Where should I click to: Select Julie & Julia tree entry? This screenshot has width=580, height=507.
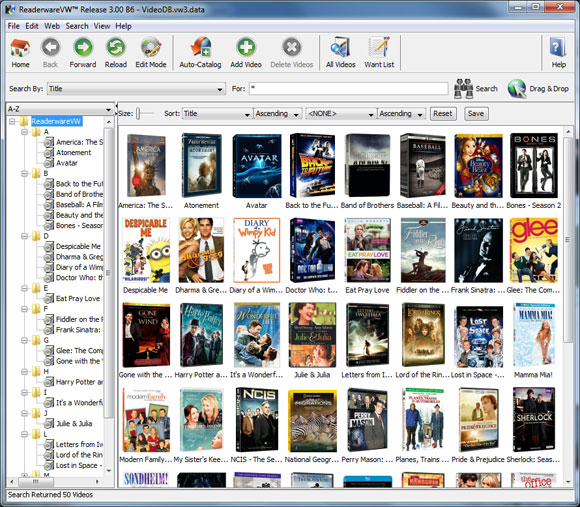(74, 423)
